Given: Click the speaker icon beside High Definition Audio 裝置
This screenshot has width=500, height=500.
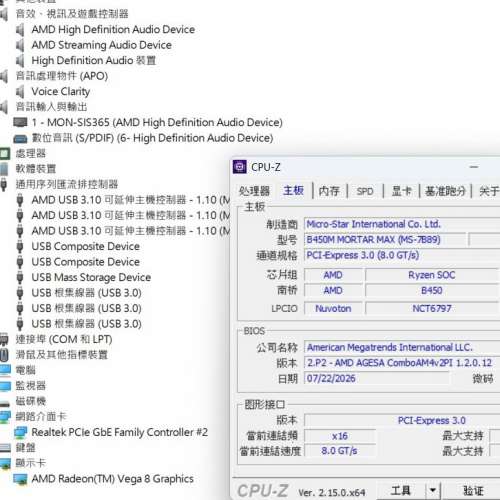Looking at the screenshot, I should coord(20,61).
